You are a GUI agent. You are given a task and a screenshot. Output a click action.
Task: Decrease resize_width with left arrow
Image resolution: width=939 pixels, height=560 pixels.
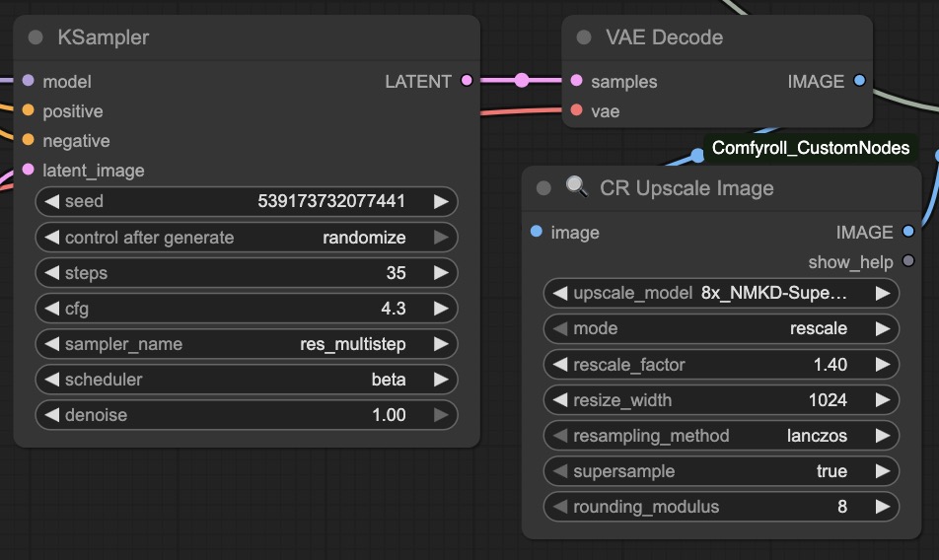560,399
